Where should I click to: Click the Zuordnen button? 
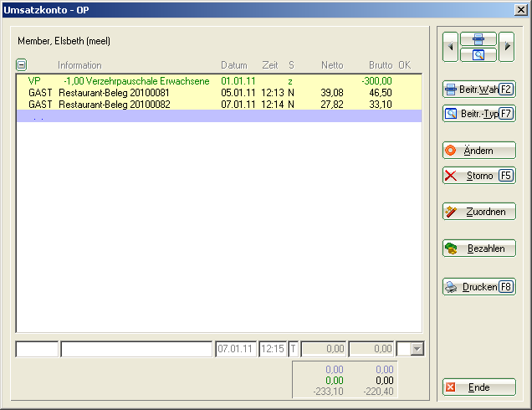click(x=478, y=212)
